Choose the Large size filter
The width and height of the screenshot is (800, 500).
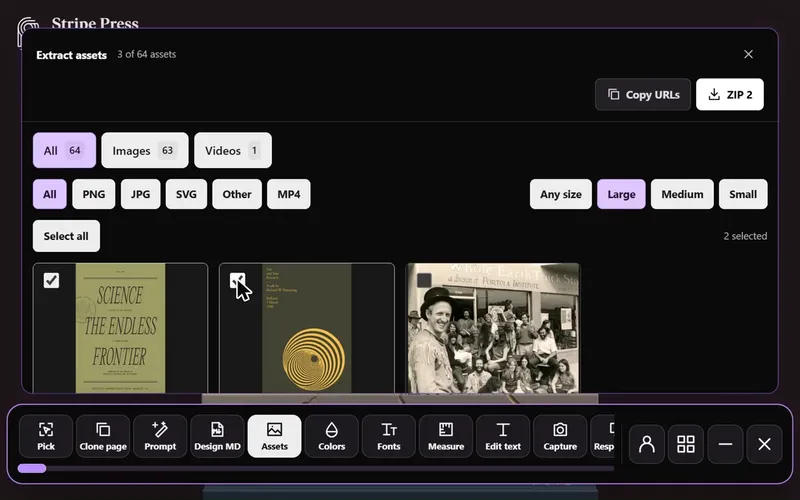pyautogui.click(x=621, y=194)
